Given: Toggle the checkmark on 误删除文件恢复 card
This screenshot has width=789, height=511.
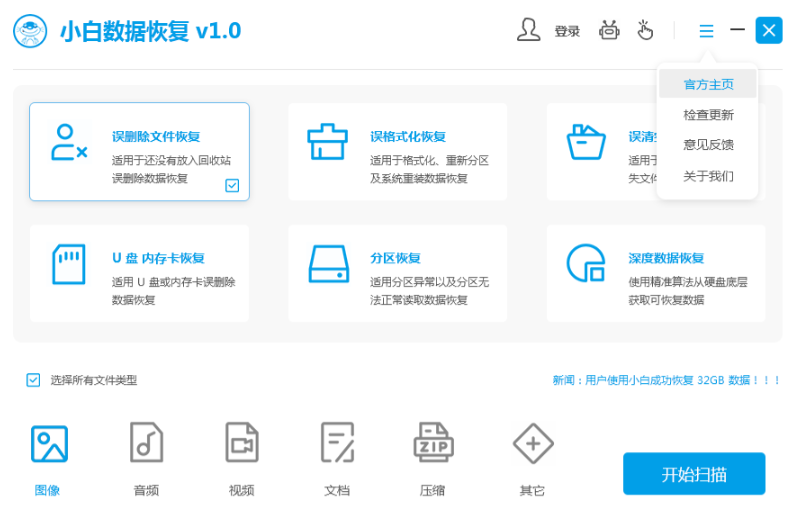Looking at the screenshot, I should [x=232, y=186].
